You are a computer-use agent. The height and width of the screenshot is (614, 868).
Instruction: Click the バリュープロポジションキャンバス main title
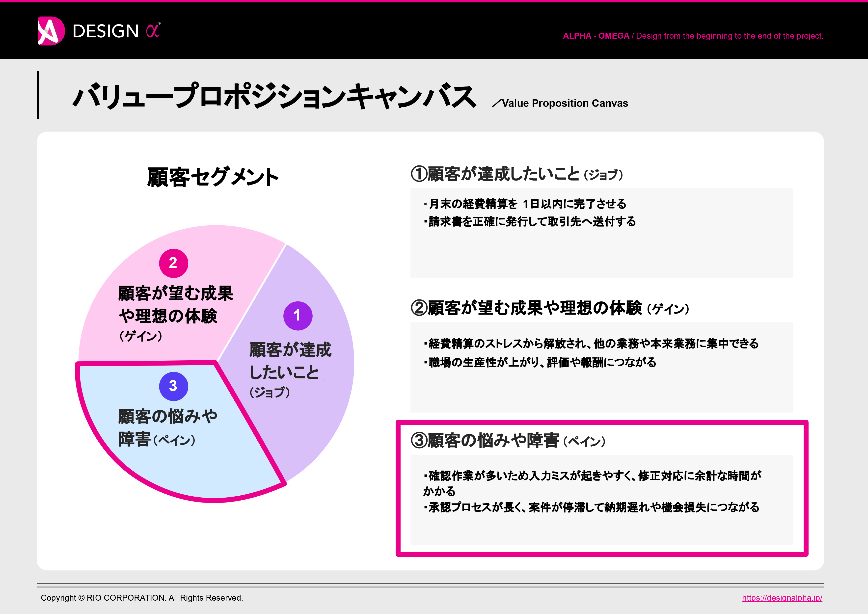tap(274, 96)
